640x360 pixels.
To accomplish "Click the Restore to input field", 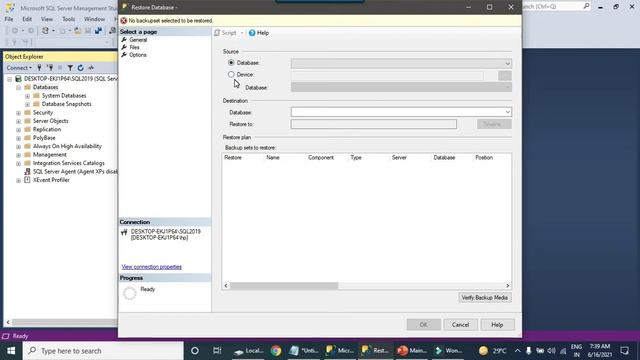I will click(x=373, y=124).
